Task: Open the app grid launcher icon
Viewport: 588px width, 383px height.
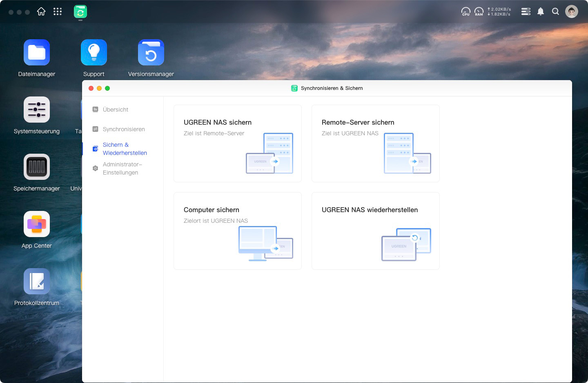Action: [58, 11]
